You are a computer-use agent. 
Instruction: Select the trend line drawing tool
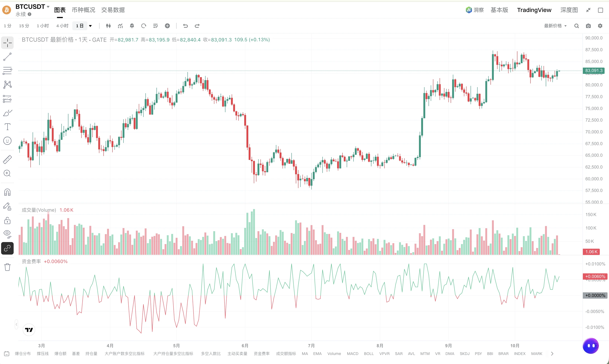pyautogui.click(x=7, y=57)
